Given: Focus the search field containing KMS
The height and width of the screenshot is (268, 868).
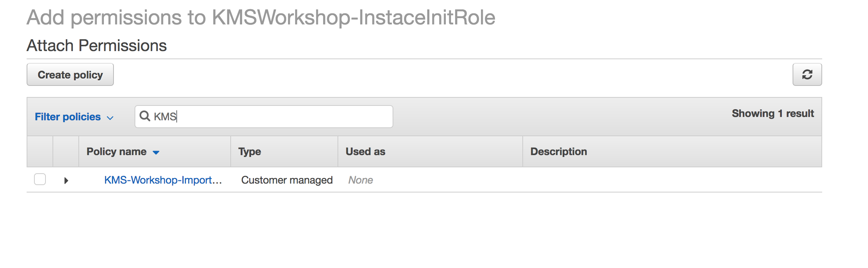Looking at the screenshot, I should pos(264,117).
